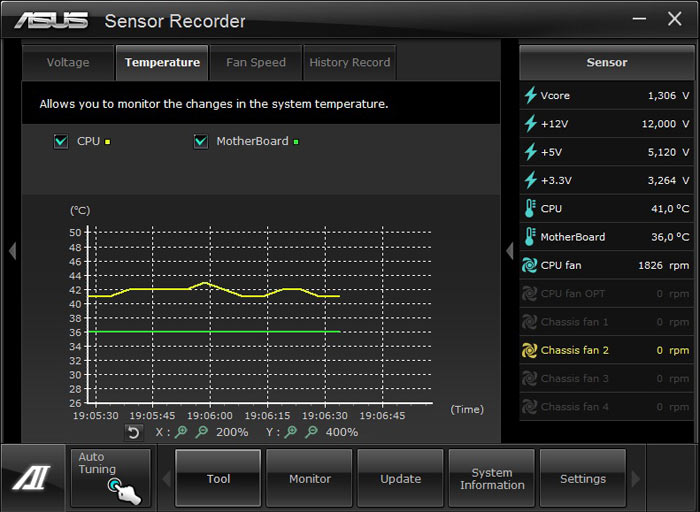Click the X zoom 200% value
Screen dimensions: 700x512
(232, 432)
